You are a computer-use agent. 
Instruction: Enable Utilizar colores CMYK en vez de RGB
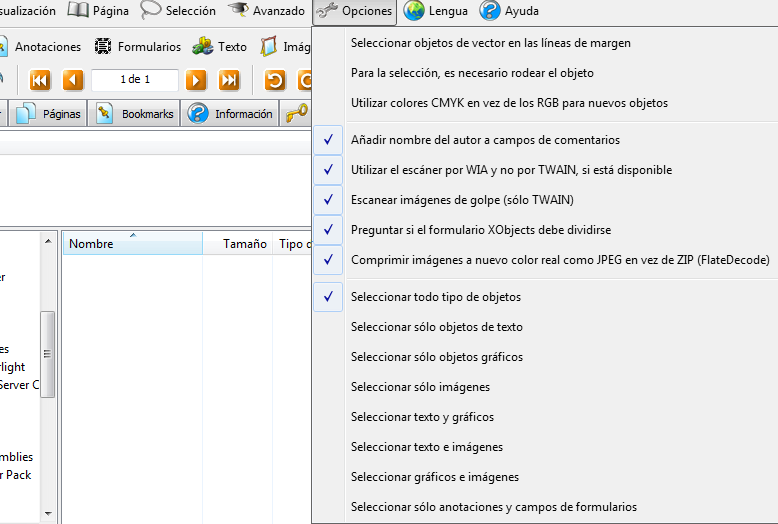545,103
